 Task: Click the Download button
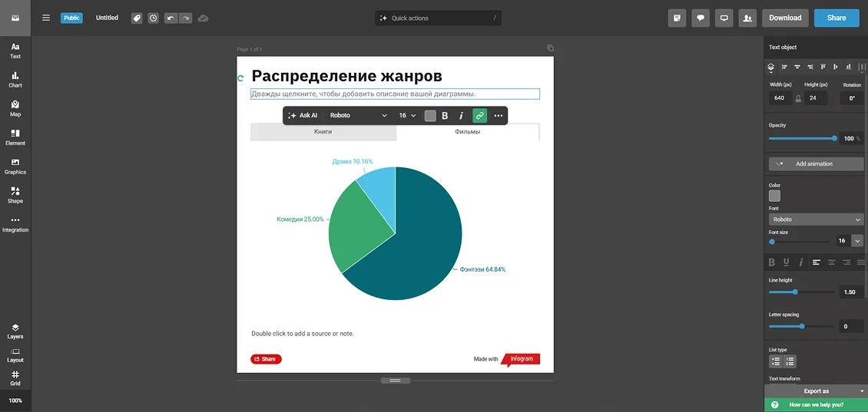[785, 18]
